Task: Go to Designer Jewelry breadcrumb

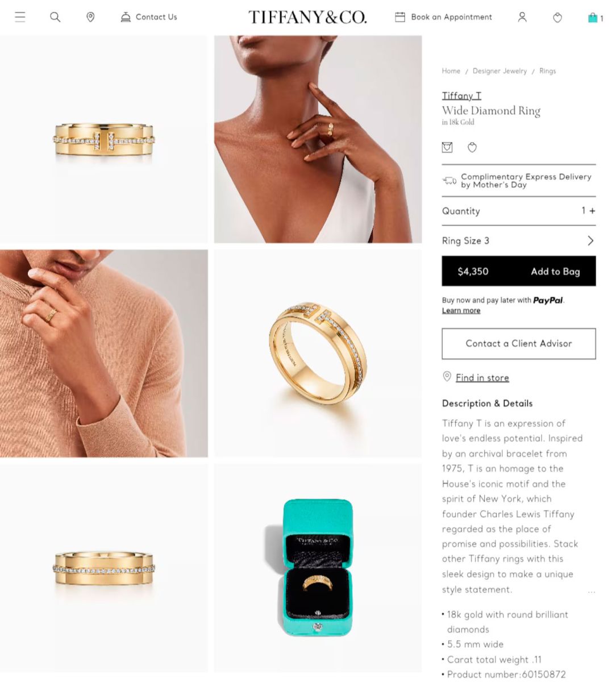Action: point(500,71)
